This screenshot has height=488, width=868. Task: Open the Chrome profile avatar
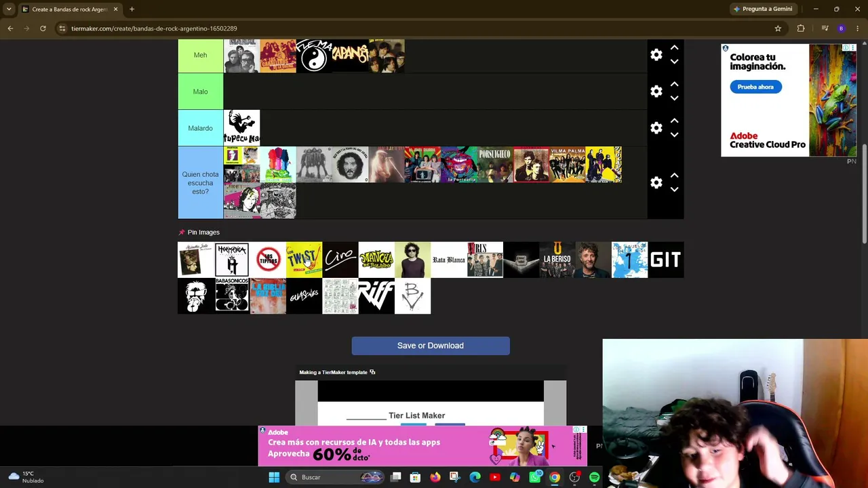841,28
